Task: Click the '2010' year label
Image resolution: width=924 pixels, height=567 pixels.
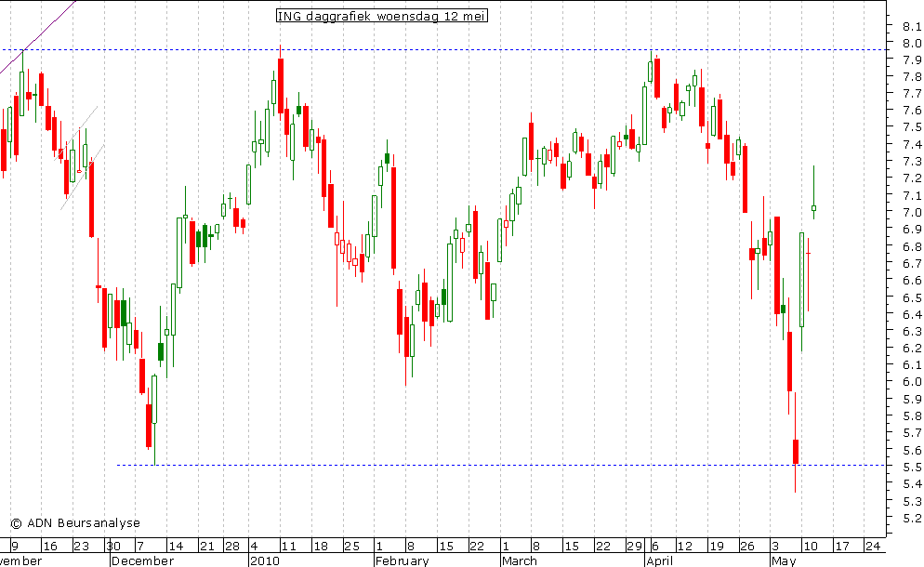Action: click(265, 560)
